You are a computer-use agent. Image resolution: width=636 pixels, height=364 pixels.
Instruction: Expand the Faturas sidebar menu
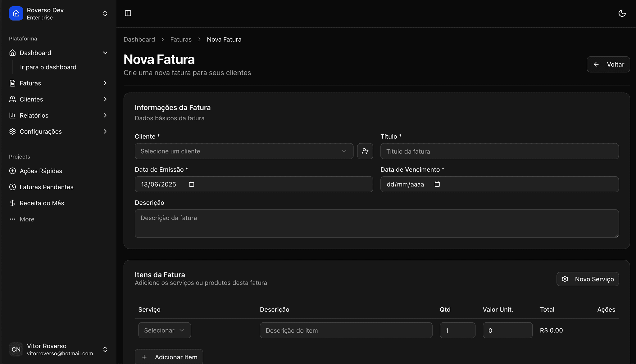click(x=105, y=83)
